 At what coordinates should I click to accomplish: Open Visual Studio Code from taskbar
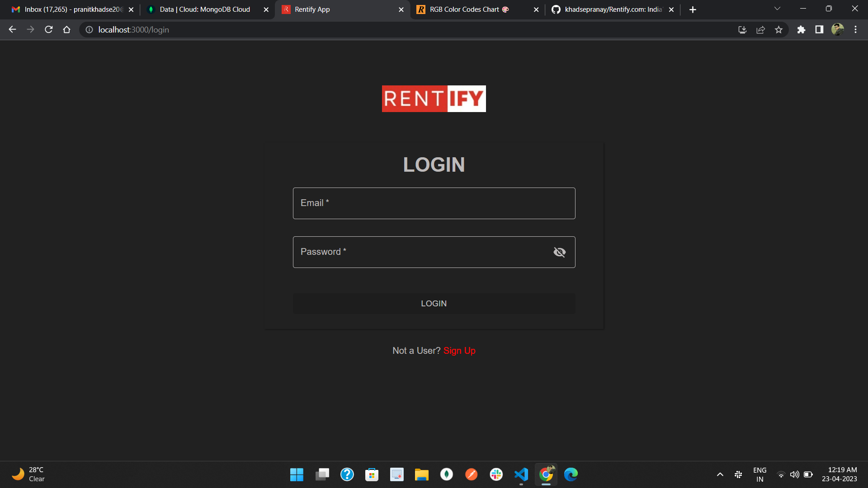point(521,474)
